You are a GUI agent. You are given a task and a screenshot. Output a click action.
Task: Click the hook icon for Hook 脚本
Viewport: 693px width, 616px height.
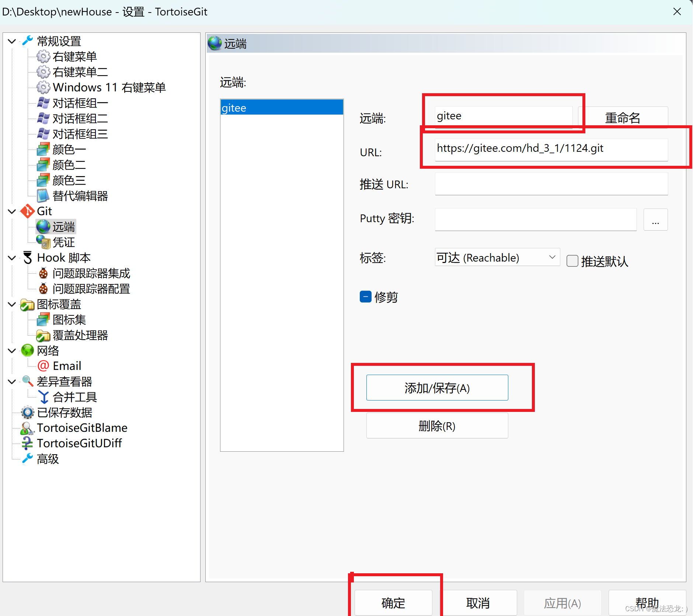click(28, 258)
